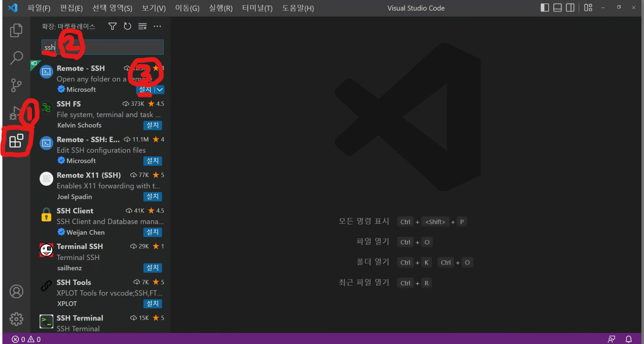Open errors and warnings in status bar
Screen dimensions: 644x344
pos(26,339)
